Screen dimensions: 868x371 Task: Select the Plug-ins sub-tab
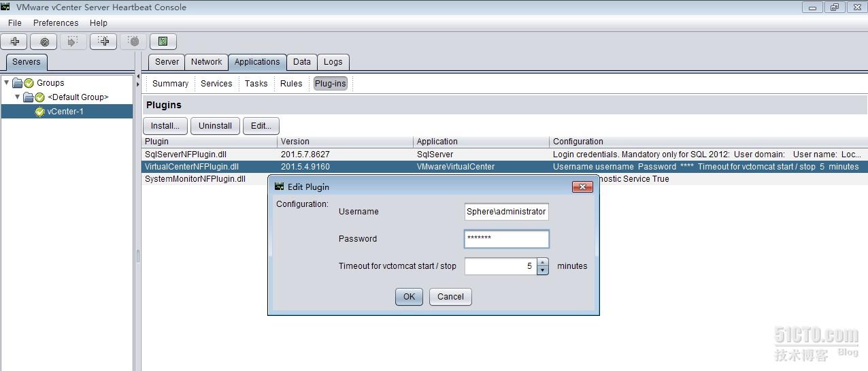[x=330, y=84]
